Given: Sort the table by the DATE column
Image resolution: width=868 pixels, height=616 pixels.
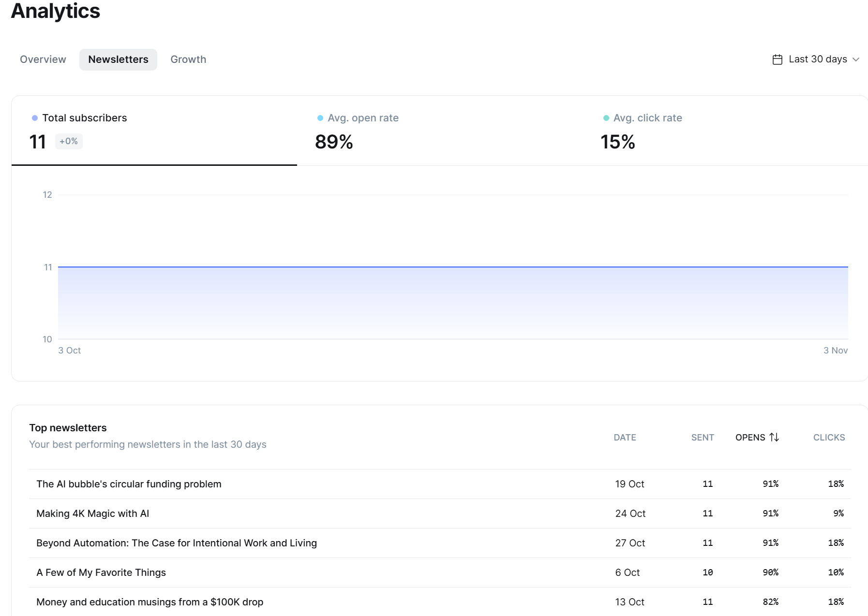Looking at the screenshot, I should point(625,437).
